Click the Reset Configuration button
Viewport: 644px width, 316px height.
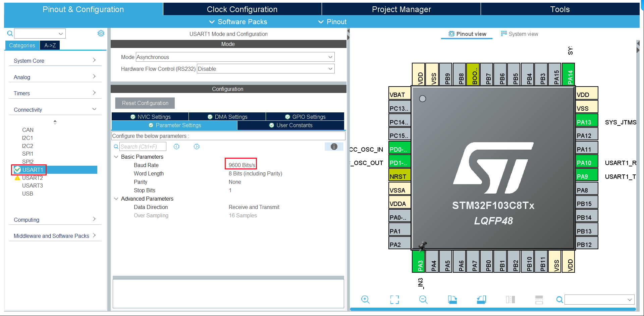coord(145,103)
